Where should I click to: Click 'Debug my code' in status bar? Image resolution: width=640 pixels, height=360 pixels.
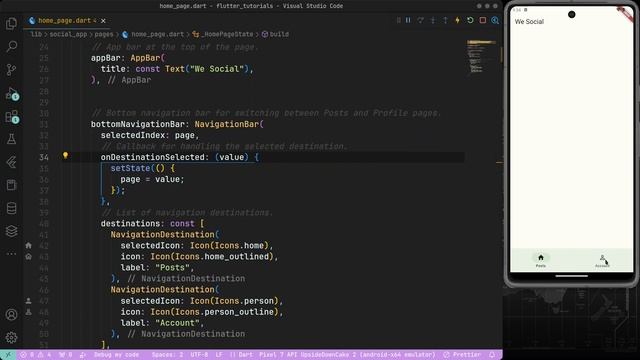point(116,355)
